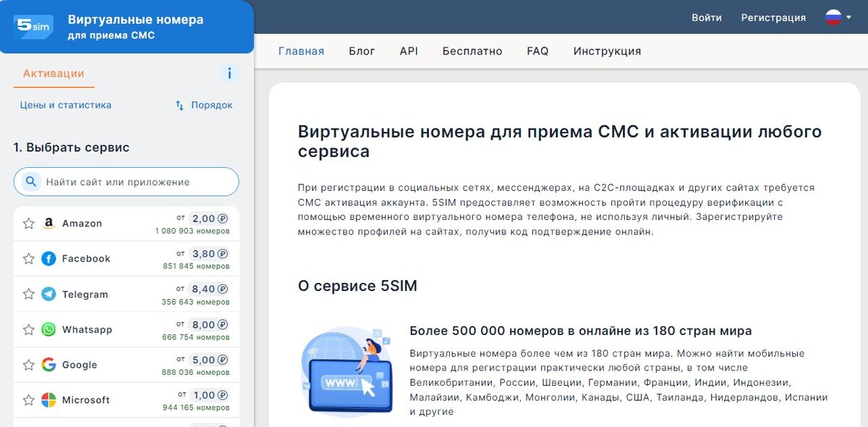This screenshot has width=868, height=427.
Task: Open the FAQ menu item
Action: 537,51
